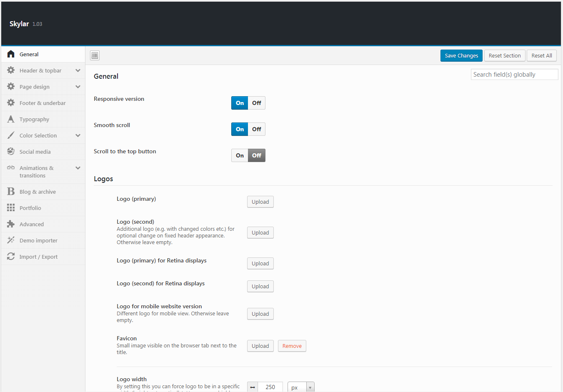The width and height of the screenshot is (563, 392).
Task: Click the Logo width field label
Action: click(x=132, y=379)
